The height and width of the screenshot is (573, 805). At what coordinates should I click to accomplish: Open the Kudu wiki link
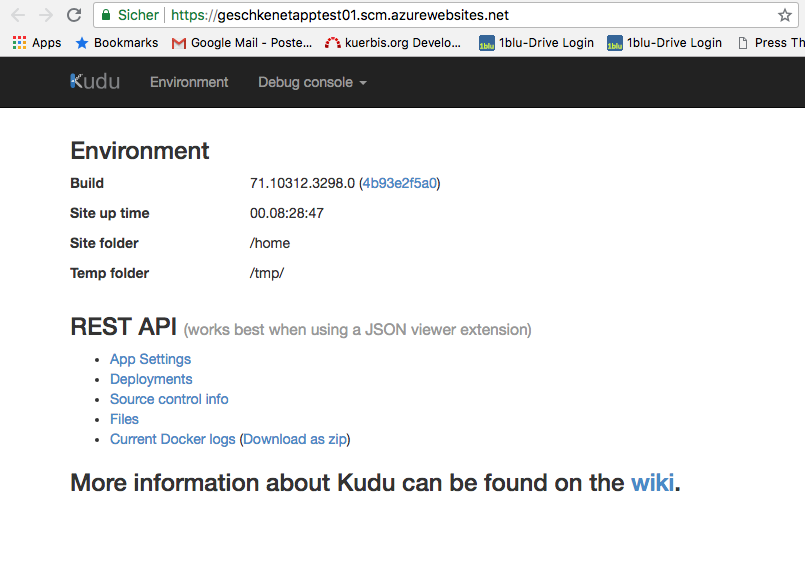652,483
